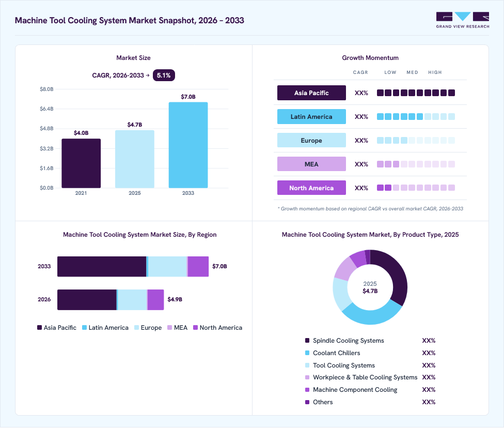
Task: Click the MEA region label
Action: point(311,164)
